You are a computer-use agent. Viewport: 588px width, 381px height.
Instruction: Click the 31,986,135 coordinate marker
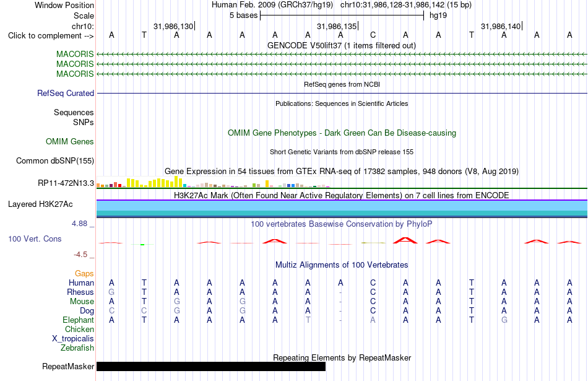337,26
